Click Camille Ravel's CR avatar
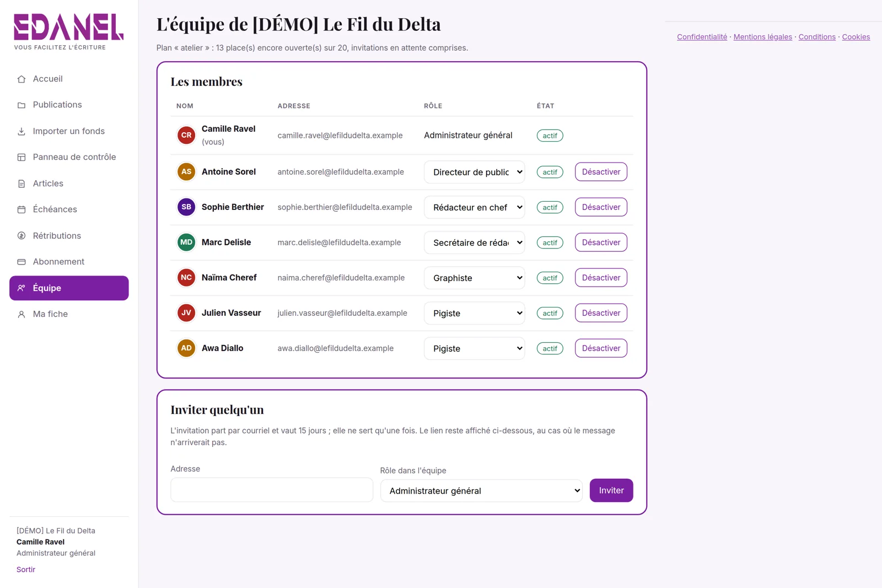Viewport: 882px width, 588px height. coord(186,135)
